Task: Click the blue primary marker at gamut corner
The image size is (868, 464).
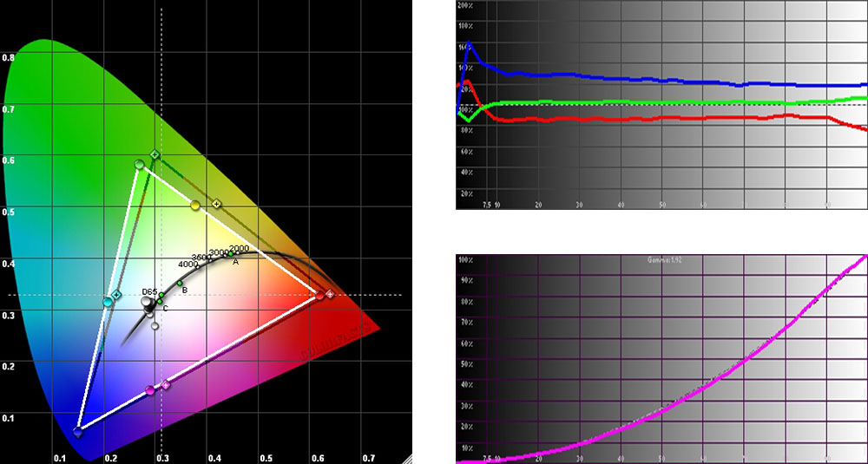Action: click(x=78, y=431)
